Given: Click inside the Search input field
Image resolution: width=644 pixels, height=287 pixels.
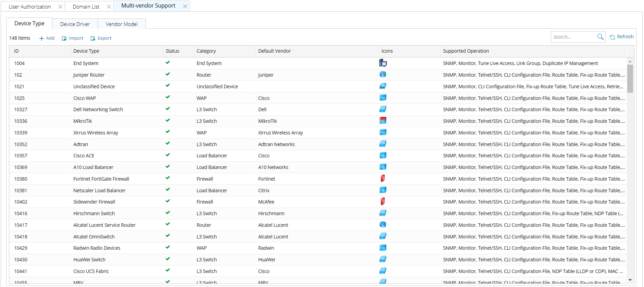Looking at the screenshot, I should click(x=573, y=37).
